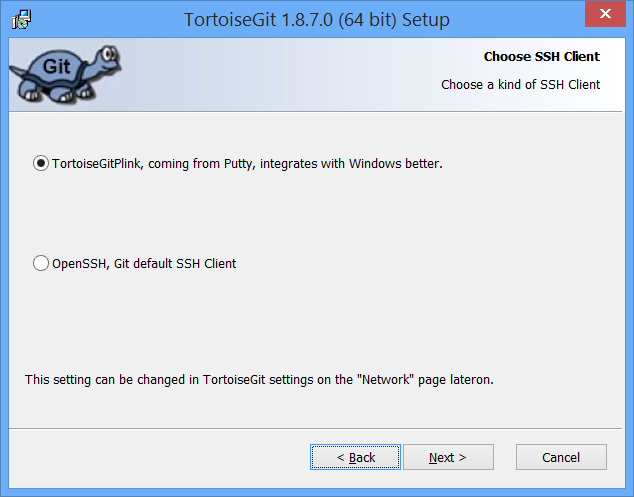This screenshot has width=634, height=497.
Task: Click the "Choose SSH Client" bold heading
Action: [542, 57]
